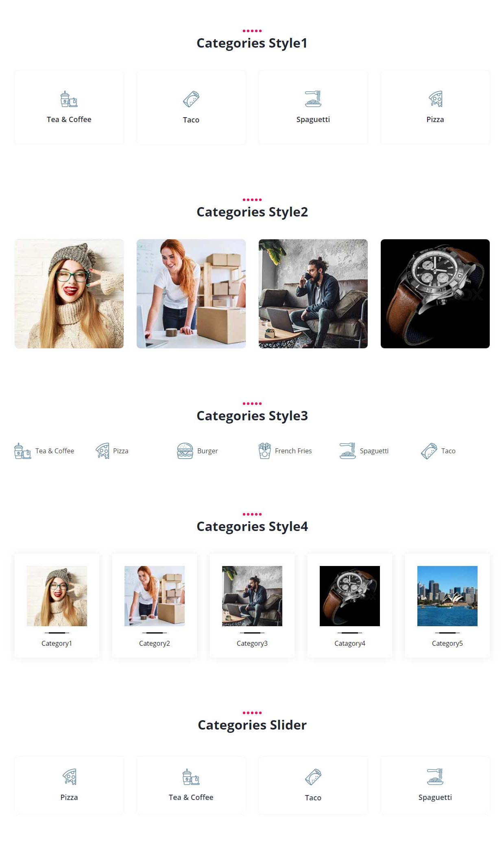Open Tea & Coffee icon in Style3 row
504x850 pixels.
point(22,451)
